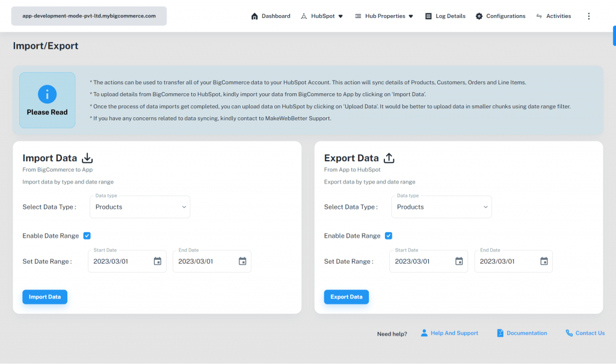Screen dimensions: 616x364
Task: Click the note about MakeWebBetter Support
Action: click(211, 119)
